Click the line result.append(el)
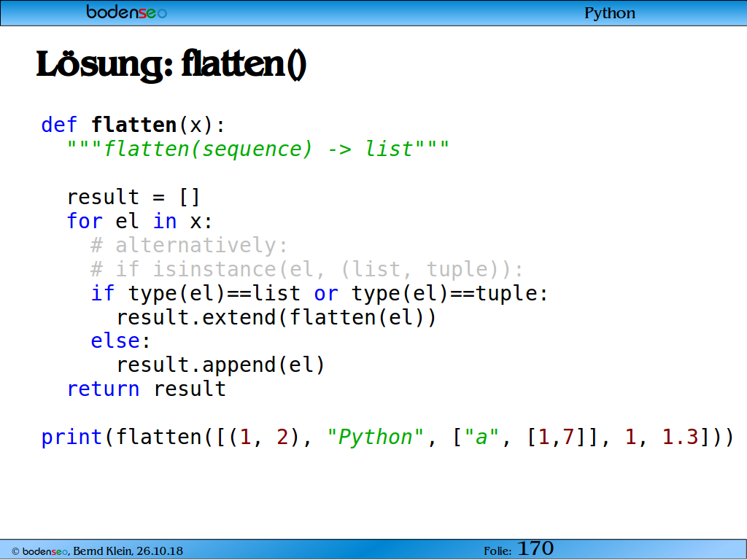 click(220, 365)
